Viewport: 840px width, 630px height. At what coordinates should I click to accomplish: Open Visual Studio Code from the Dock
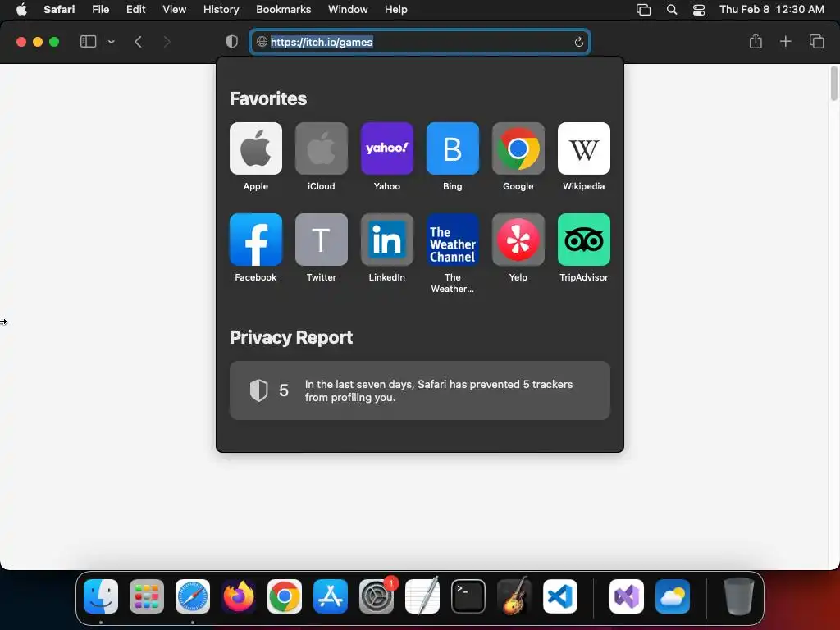pyautogui.click(x=559, y=596)
